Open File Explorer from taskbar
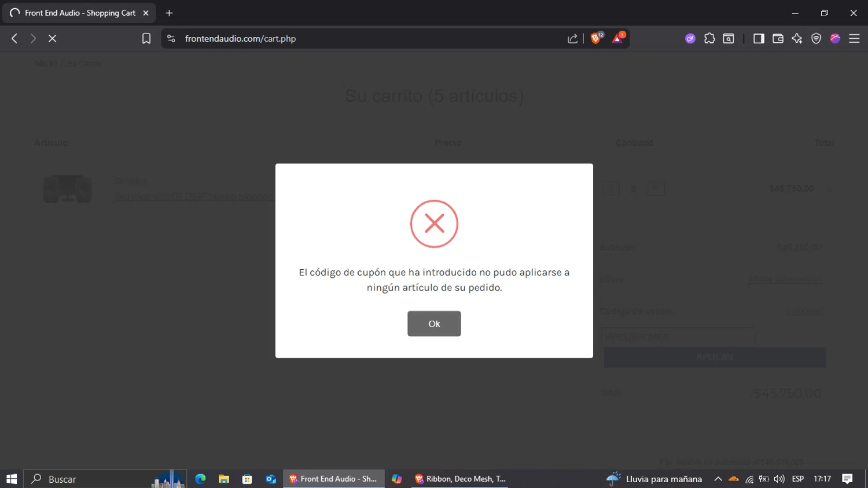Image resolution: width=868 pixels, height=488 pixels. pos(224,479)
